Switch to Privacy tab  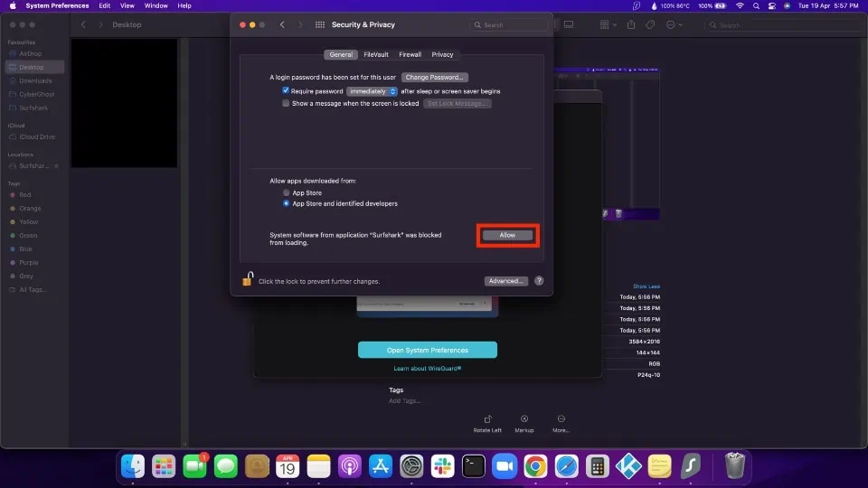pos(442,55)
